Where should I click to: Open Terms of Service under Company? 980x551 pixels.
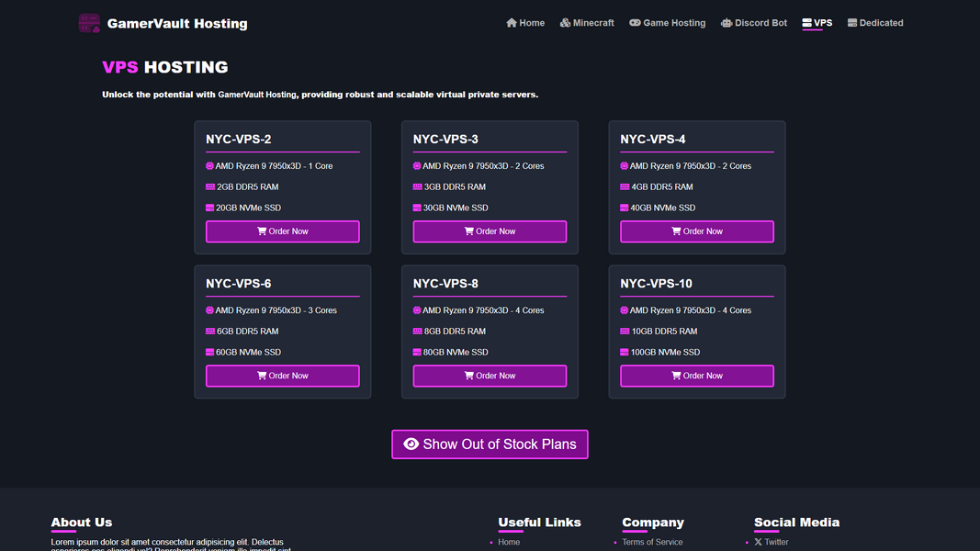click(x=652, y=542)
